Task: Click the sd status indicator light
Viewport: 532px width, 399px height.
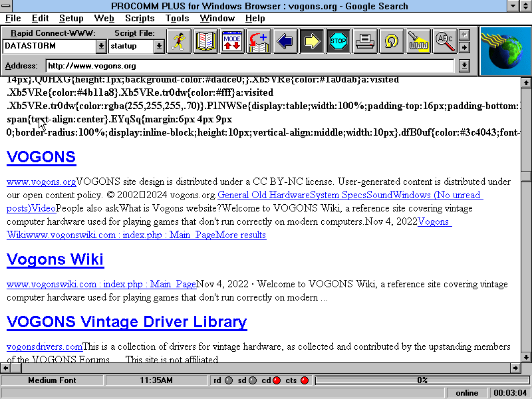Action: [253, 380]
